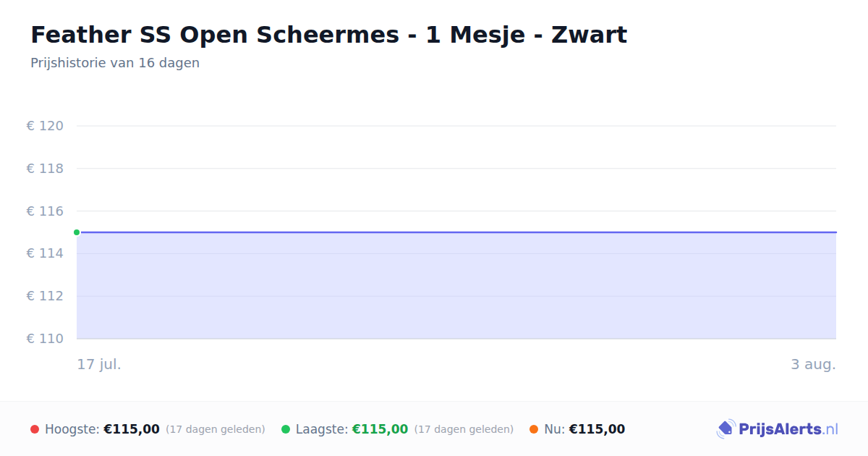Image resolution: width=868 pixels, height=456 pixels.
Task: Click the 17 jul. date label
Action: pos(99,364)
